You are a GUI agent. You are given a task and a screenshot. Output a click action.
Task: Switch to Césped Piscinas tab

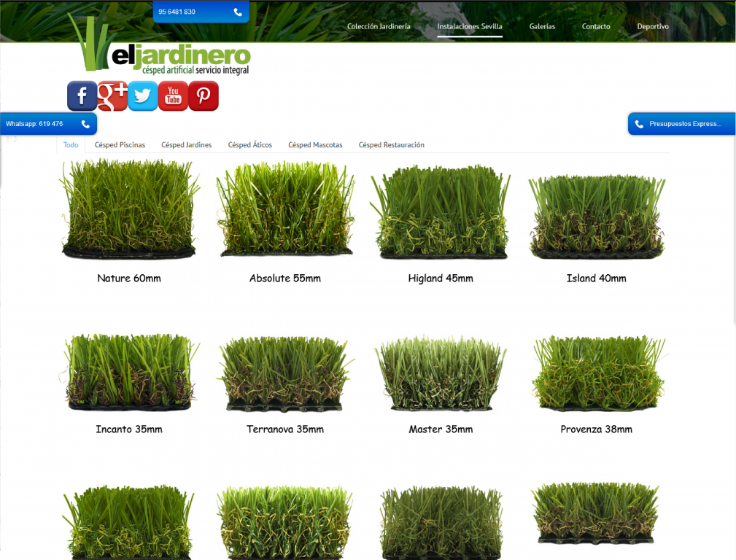[120, 145]
